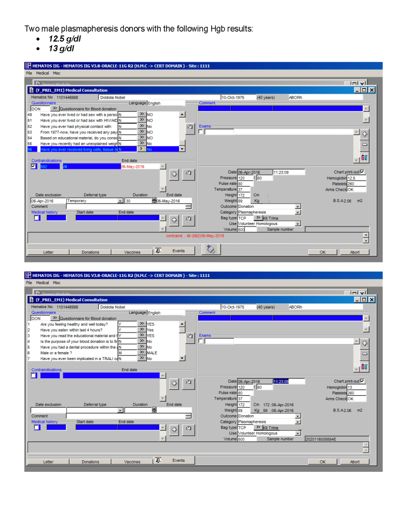411x532 pixels.
Task: Click the edit icon beside questionnaire list in bottom window
Action: (x=189, y=336)
